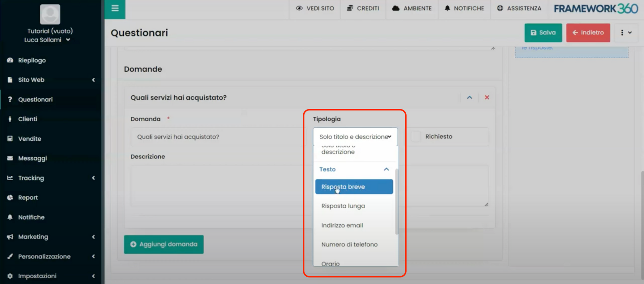Collapse the Testo option group

coord(386,169)
